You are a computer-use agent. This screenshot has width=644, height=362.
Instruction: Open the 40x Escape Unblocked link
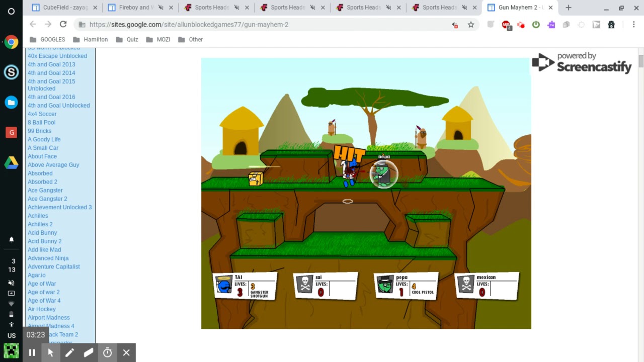coord(57,56)
